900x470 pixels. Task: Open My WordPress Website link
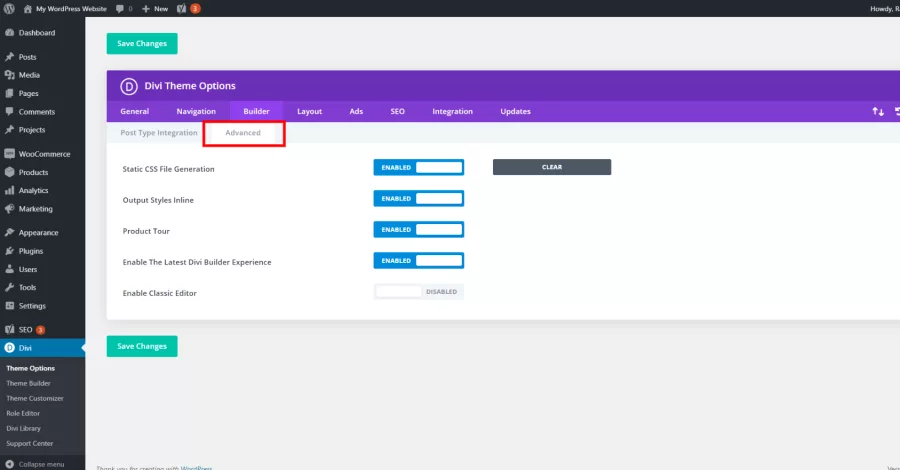[x=71, y=9]
